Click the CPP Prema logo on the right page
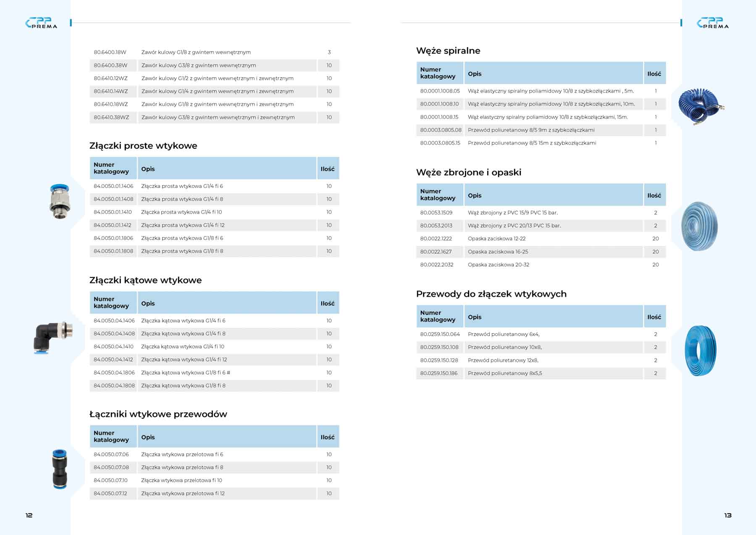This screenshot has height=535, width=756. [713, 23]
